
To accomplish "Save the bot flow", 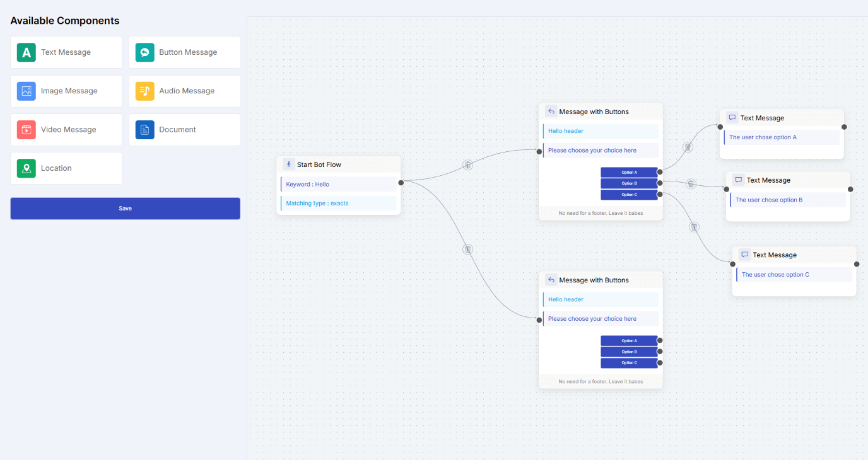I will [125, 209].
